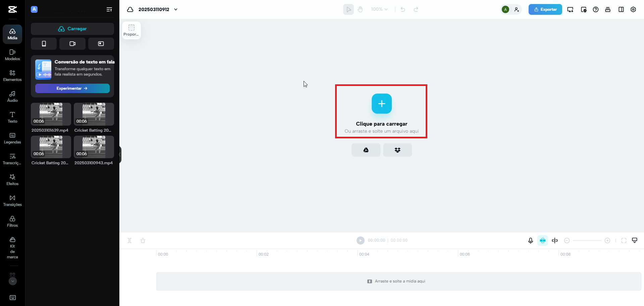Viewport: 644px width, 306px height.
Task: Open the Transições panel
Action: tap(12, 201)
